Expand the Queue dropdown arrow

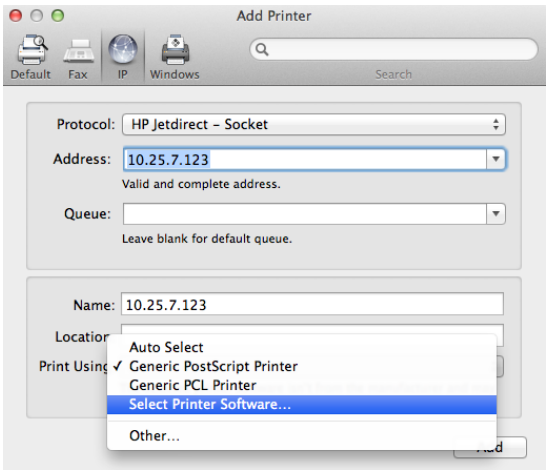(x=496, y=214)
